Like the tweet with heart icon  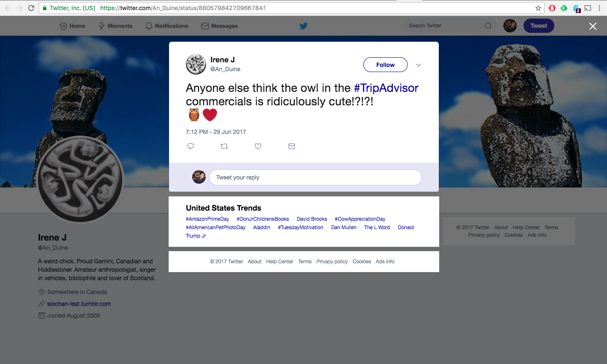point(258,146)
